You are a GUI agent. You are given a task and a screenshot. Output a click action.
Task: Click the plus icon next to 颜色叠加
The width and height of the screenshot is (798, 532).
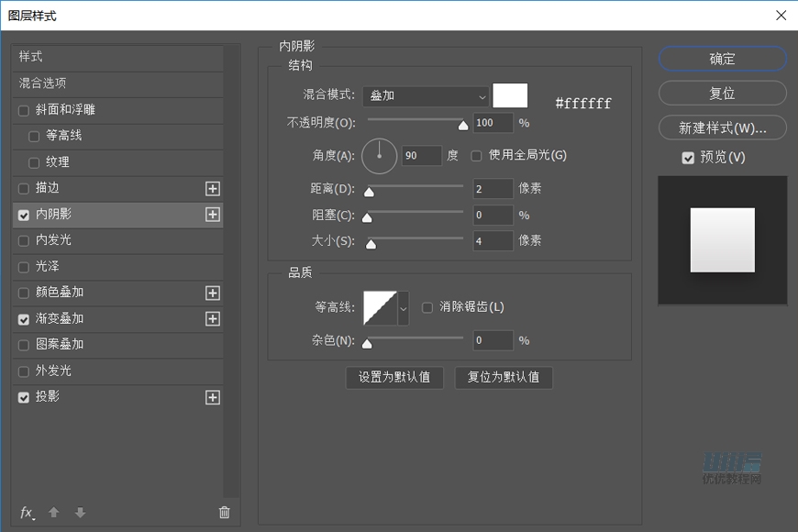212,293
